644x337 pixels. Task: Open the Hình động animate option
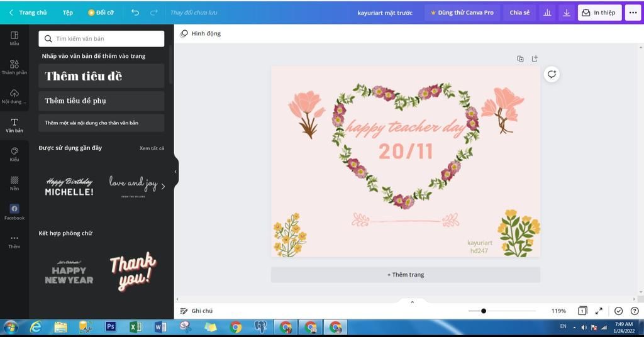pos(201,34)
